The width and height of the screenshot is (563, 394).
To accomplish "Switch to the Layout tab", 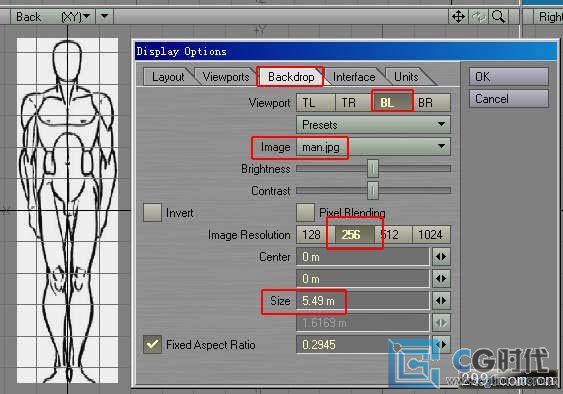I will [168, 77].
